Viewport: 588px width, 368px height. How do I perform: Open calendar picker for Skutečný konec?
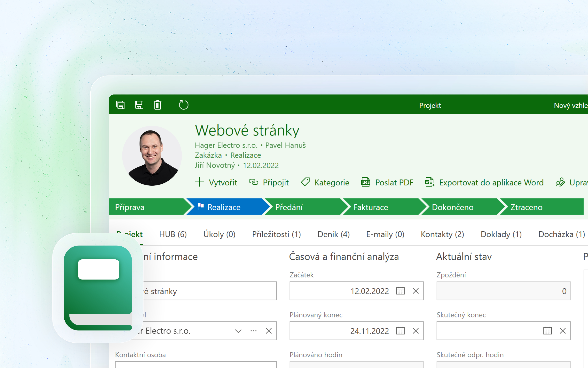coord(547,331)
